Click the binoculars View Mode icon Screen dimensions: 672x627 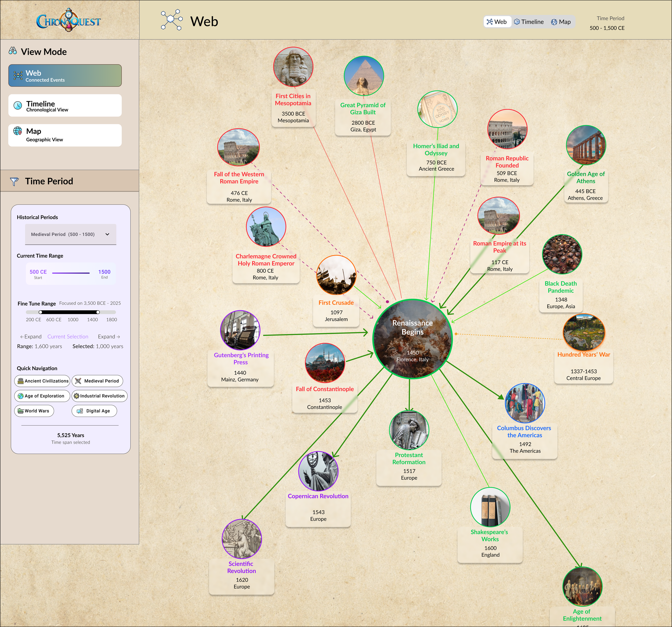[13, 51]
